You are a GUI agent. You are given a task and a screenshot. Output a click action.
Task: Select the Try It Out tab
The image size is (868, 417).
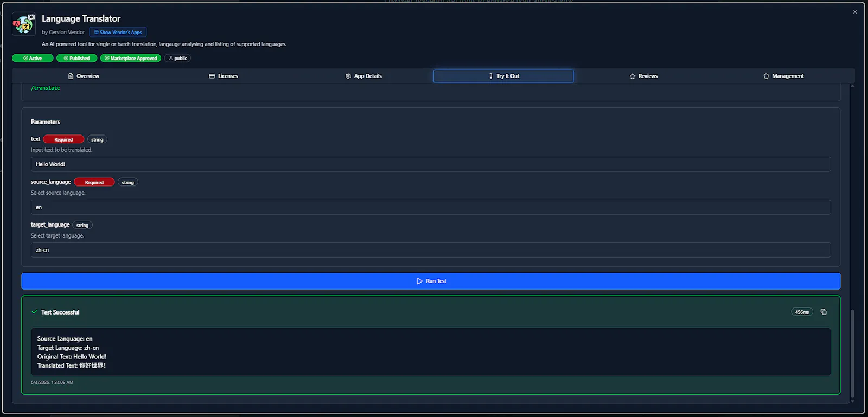tap(503, 76)
